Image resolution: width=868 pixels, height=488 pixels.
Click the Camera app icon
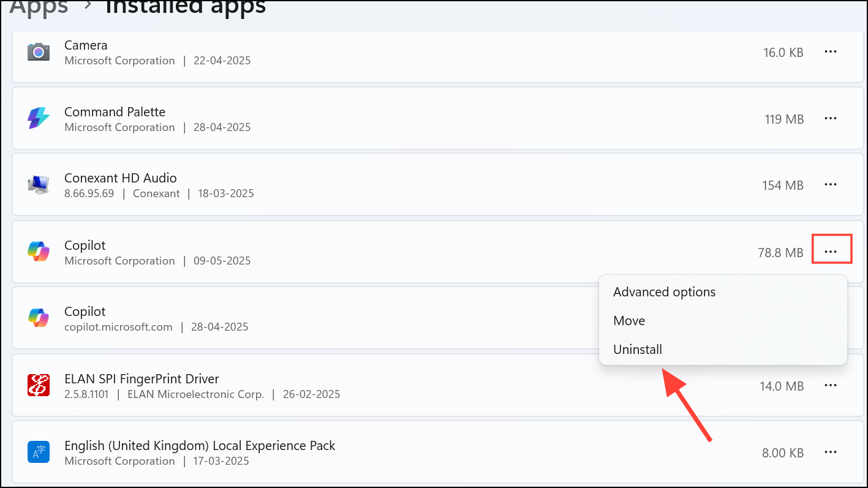click(x=39, y=52)
